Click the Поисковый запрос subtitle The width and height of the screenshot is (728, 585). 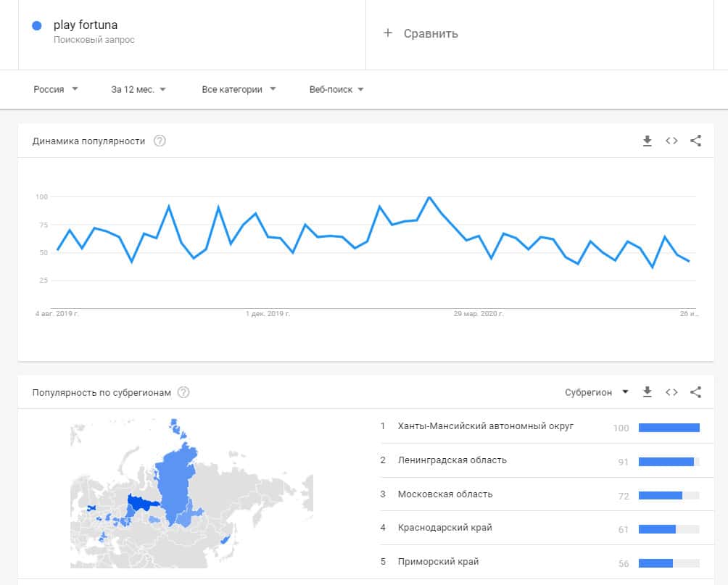click(x=94, y=40)
